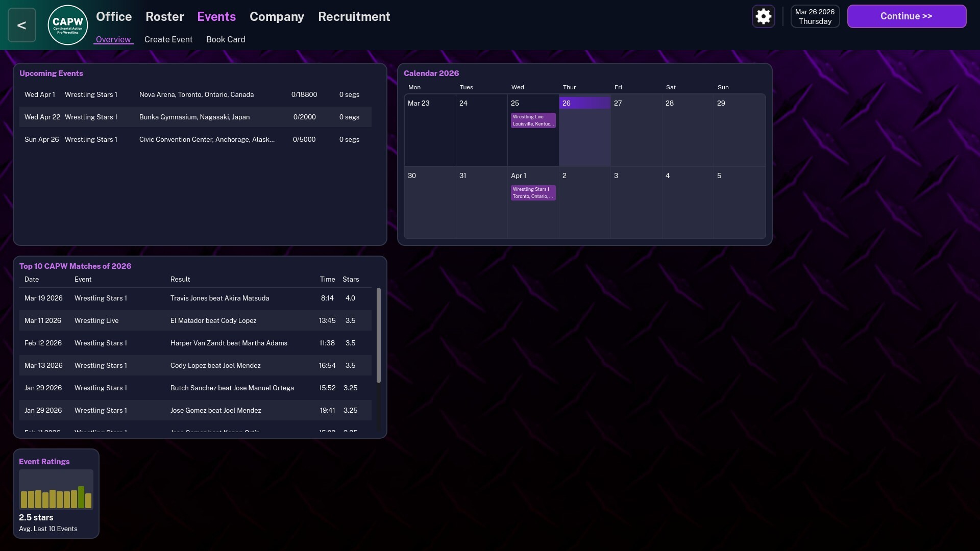The height and width of the screenshot is (551, 980).
Task: Open the Company menu
Action: (277, 17)
